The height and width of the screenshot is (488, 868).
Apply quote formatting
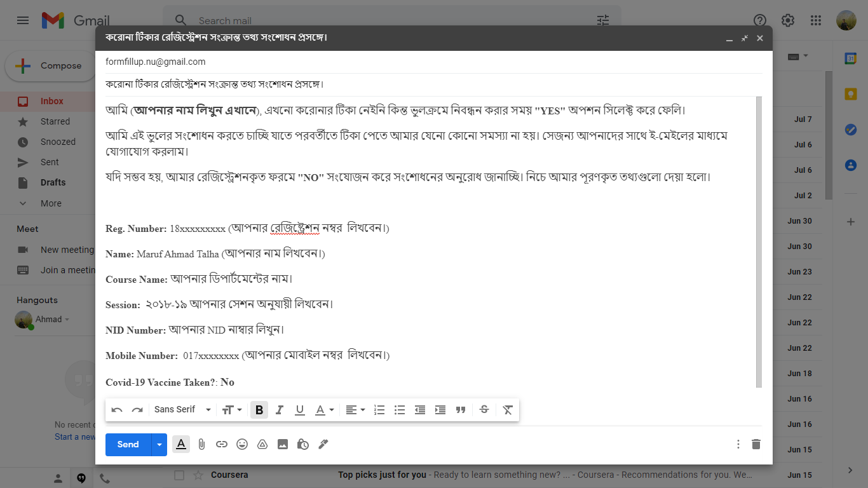pos(461,410)
